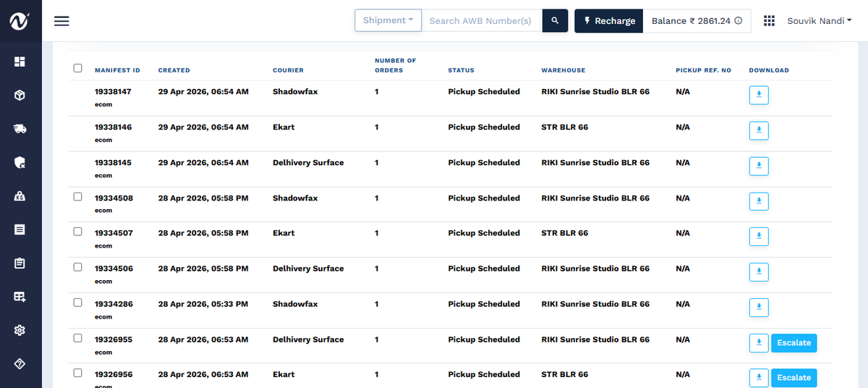The height and width of the screenshot is (388, 868).
Task: Download manifest 19326956
Action: 759,378
